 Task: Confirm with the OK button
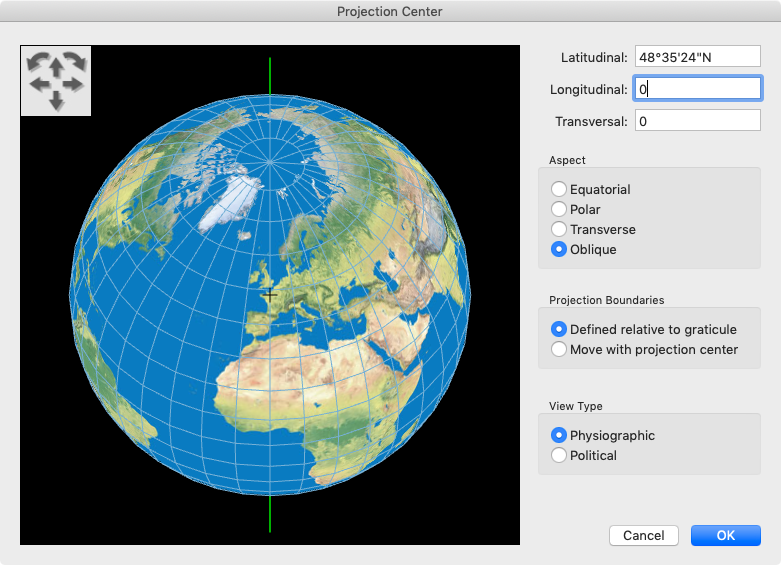[725, 535]
